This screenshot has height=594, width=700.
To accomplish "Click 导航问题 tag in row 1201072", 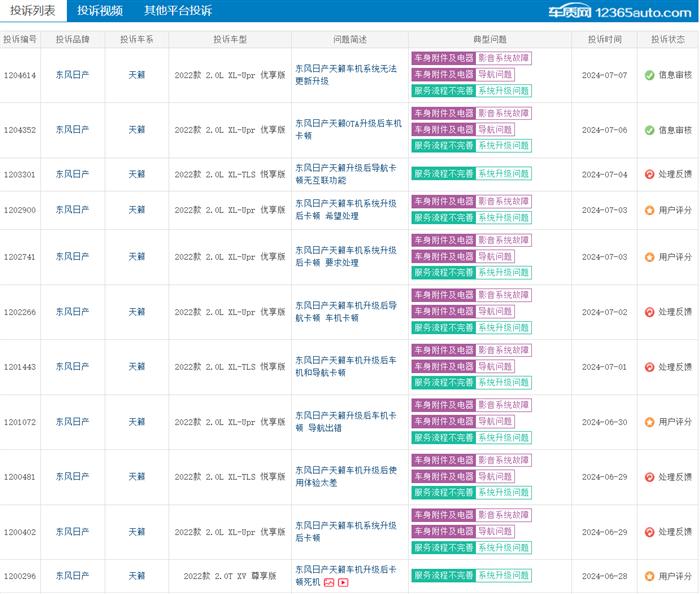I will tap(495, 421).
